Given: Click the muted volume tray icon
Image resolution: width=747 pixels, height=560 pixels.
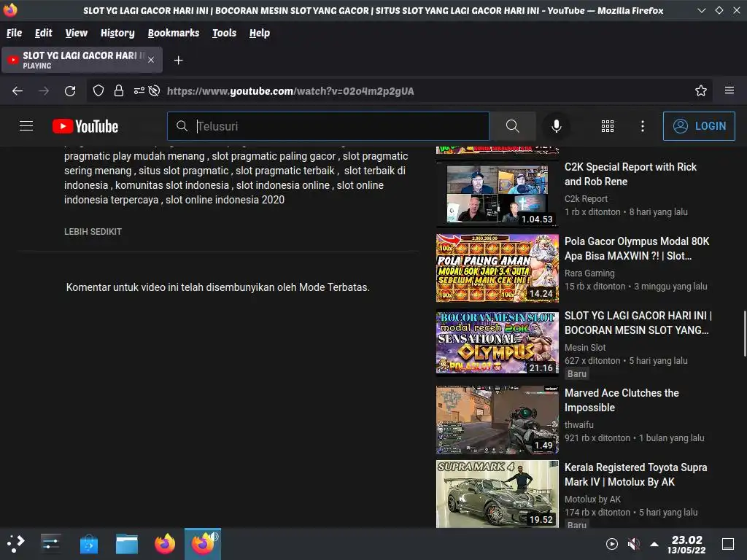Looking at the screenshot, I should 634,544.
